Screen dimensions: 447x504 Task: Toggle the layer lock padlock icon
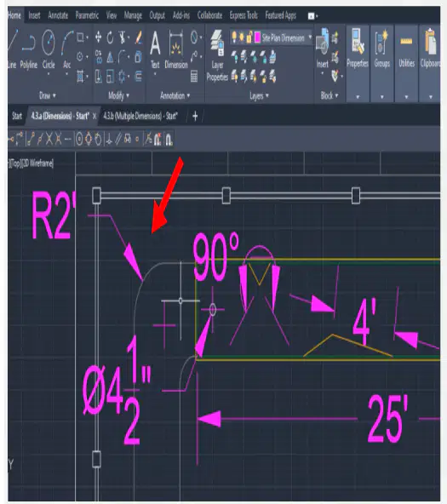249,37
